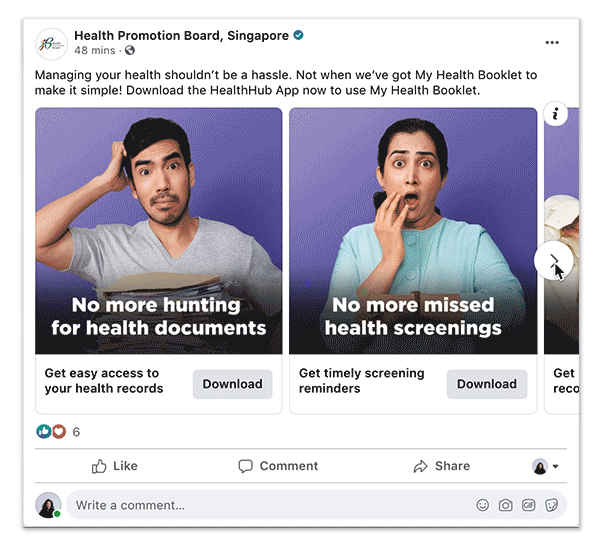
Task: Click the post caption about My Health Booklet
Action: coord(286,82)
